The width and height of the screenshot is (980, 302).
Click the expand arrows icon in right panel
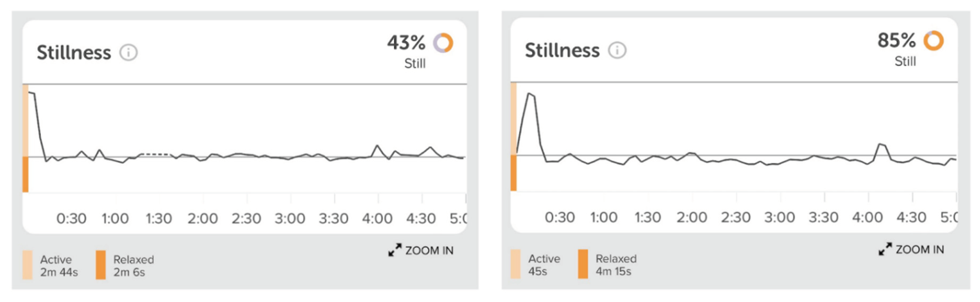(x=885, y=249)
